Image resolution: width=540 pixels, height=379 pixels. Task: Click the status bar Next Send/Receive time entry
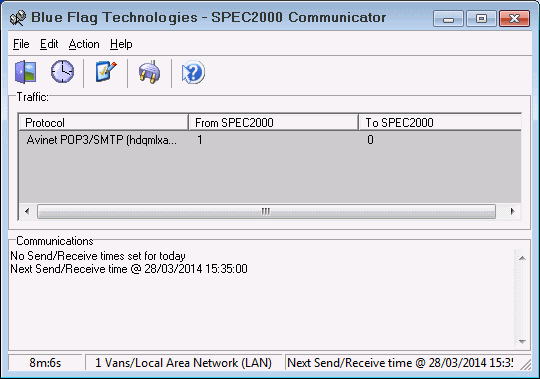pos(400,362)
